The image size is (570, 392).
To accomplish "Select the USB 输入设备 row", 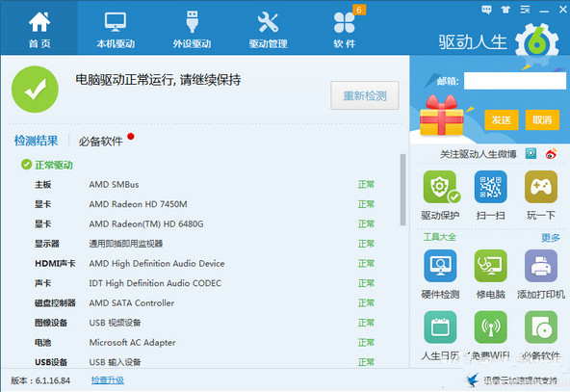I will (205, 362).
